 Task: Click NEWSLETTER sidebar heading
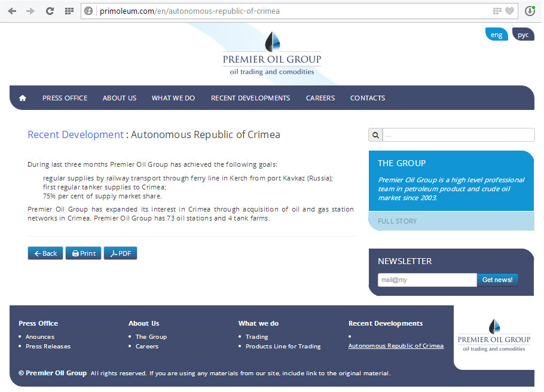pyautogui.click(x=405, y=261)
